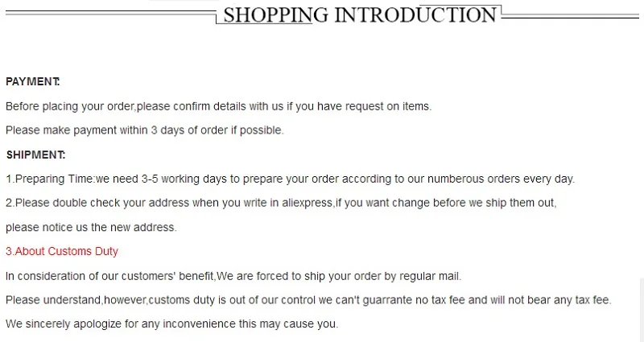Click the Preparing Time 3-5 working days line
Image resolution: width=644 pixels, height=342 pixels.
click(x=290, y=179)
